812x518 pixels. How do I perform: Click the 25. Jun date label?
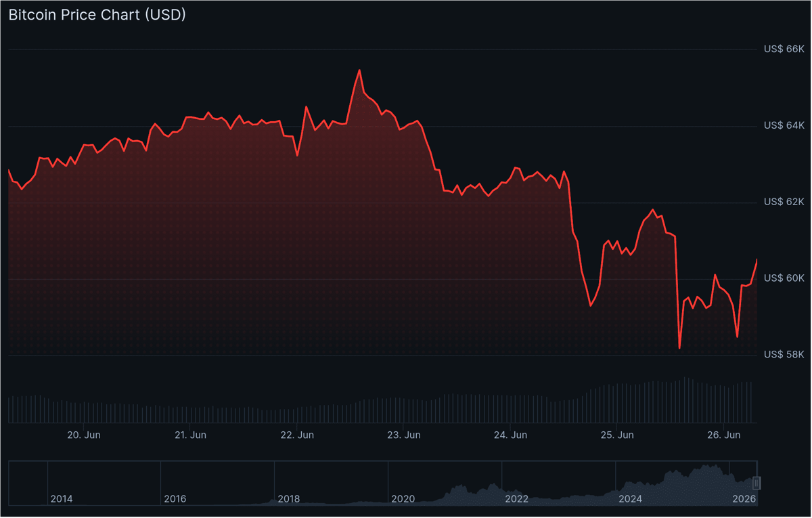[x=617, y=435]
